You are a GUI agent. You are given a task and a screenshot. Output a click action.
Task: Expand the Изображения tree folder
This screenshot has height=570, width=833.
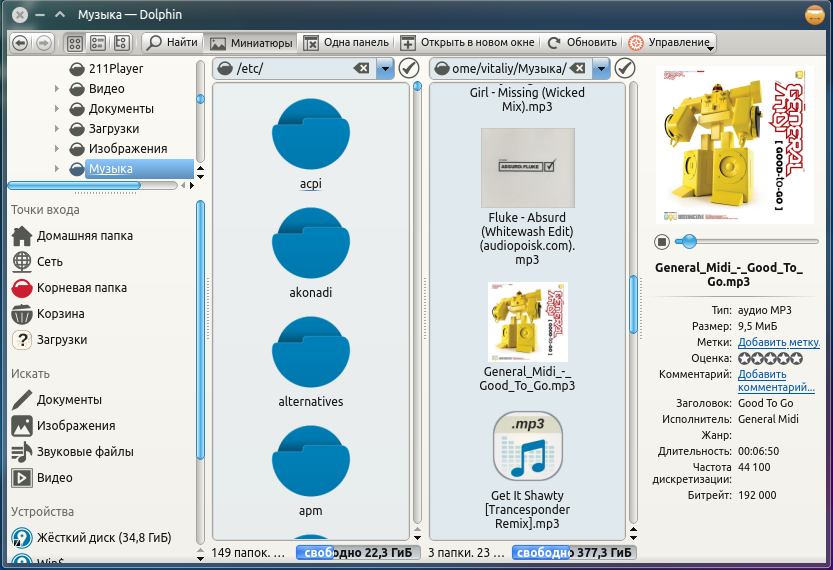(x=57, y=149)
